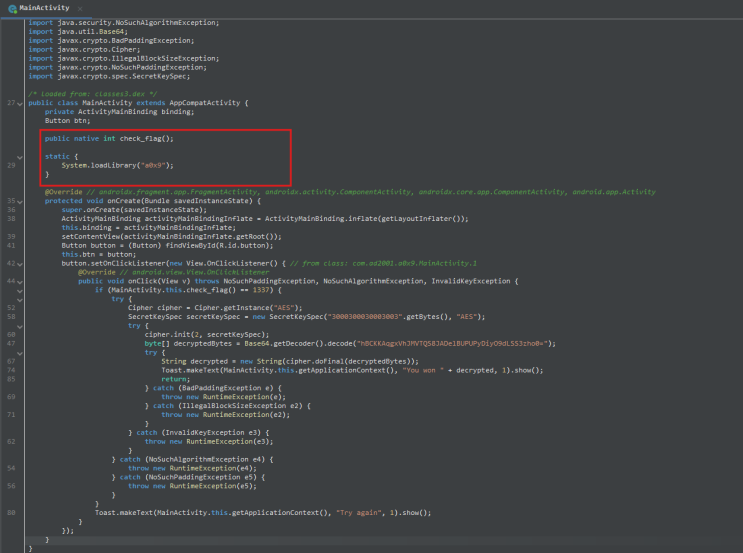The width and height of the screenshot is (743, 553).
Task: Click line number 58 in the gutter
Action: 11,317
